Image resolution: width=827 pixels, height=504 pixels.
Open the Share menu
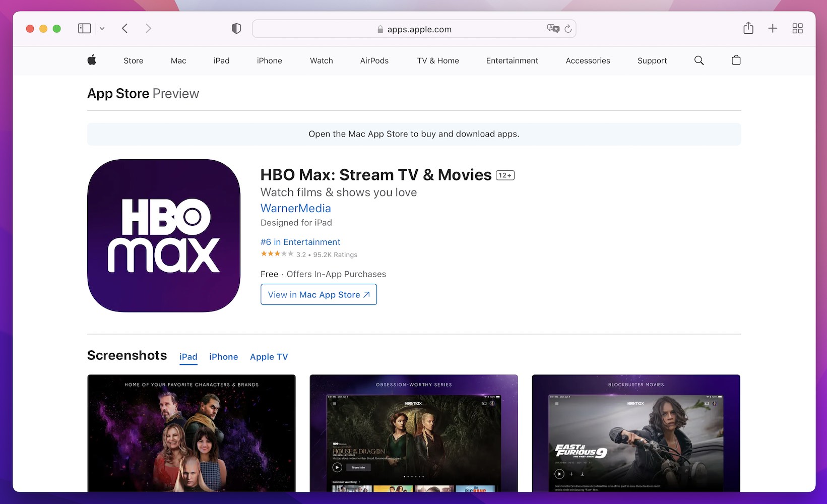[x=748, y=28]
